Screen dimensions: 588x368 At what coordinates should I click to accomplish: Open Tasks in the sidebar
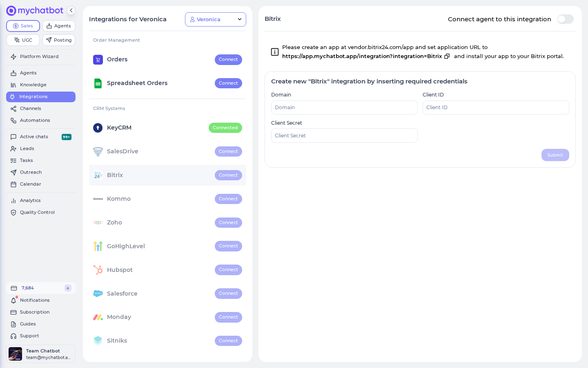pos(41,161)
